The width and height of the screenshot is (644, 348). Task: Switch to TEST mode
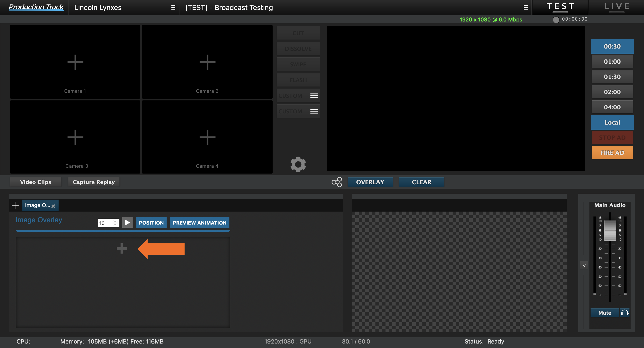click(560, 7)
